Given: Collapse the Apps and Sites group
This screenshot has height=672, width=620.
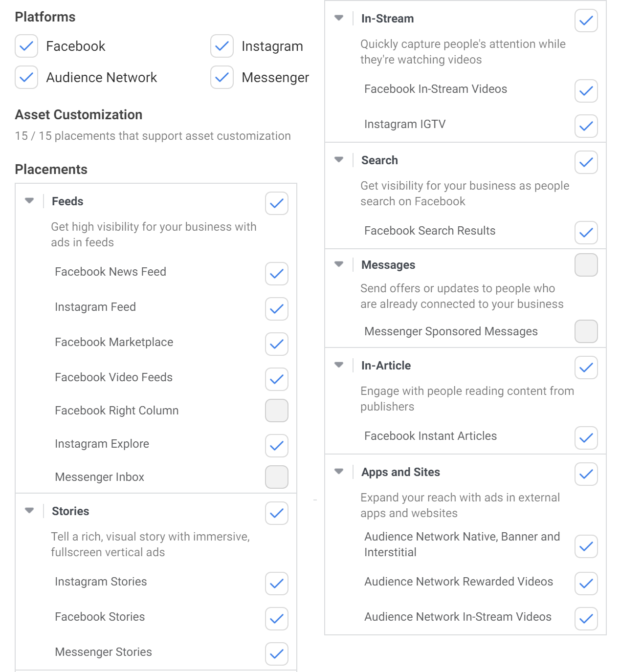Looking at the screenshot, I should pos(339,472).
